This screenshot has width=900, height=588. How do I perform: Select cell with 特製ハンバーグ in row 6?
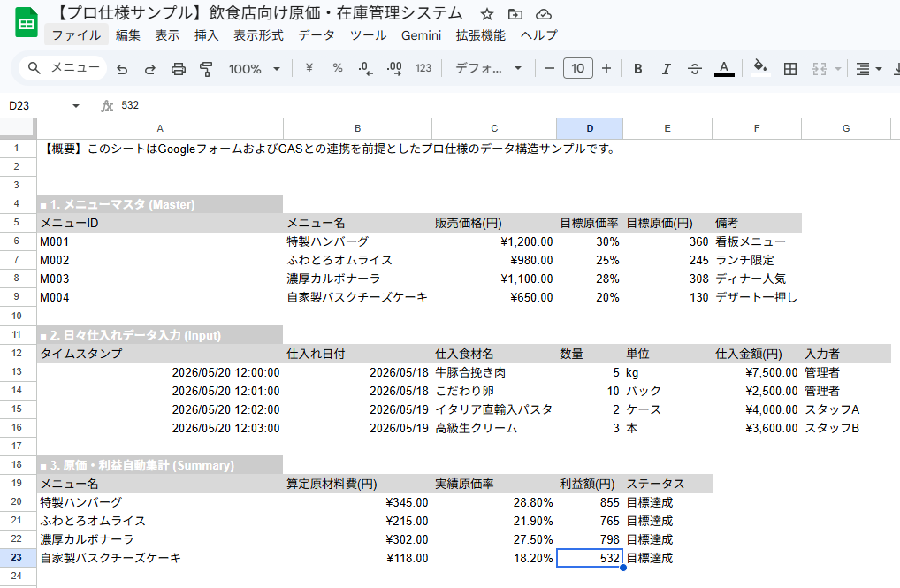tap(357, 241)
